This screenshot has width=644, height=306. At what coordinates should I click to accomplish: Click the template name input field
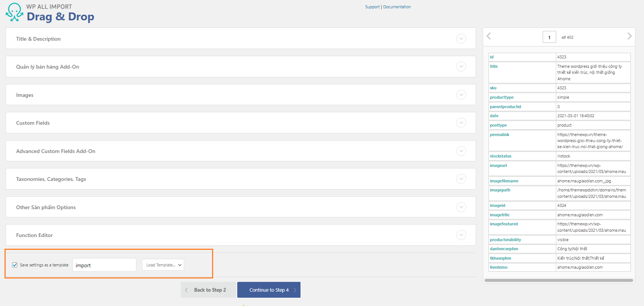point(104,265)
